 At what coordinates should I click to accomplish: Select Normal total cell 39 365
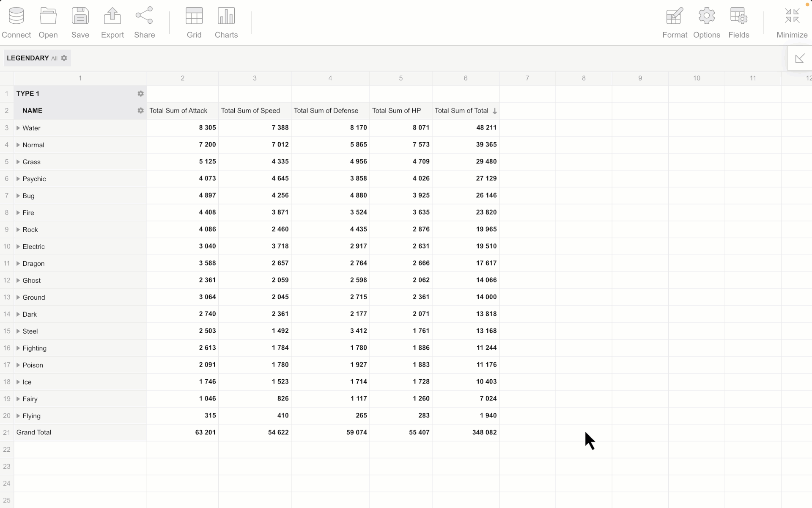click(x=466, y=145)
